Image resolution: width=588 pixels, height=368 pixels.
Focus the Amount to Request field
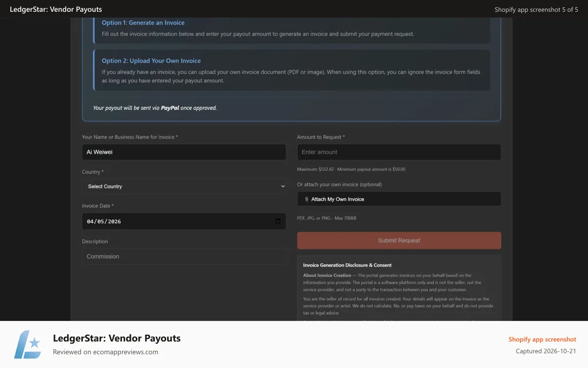click(399, 152)
